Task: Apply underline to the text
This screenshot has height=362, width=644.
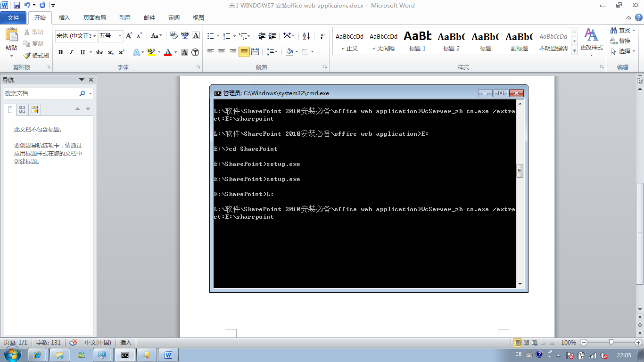Action: (83, 52)
